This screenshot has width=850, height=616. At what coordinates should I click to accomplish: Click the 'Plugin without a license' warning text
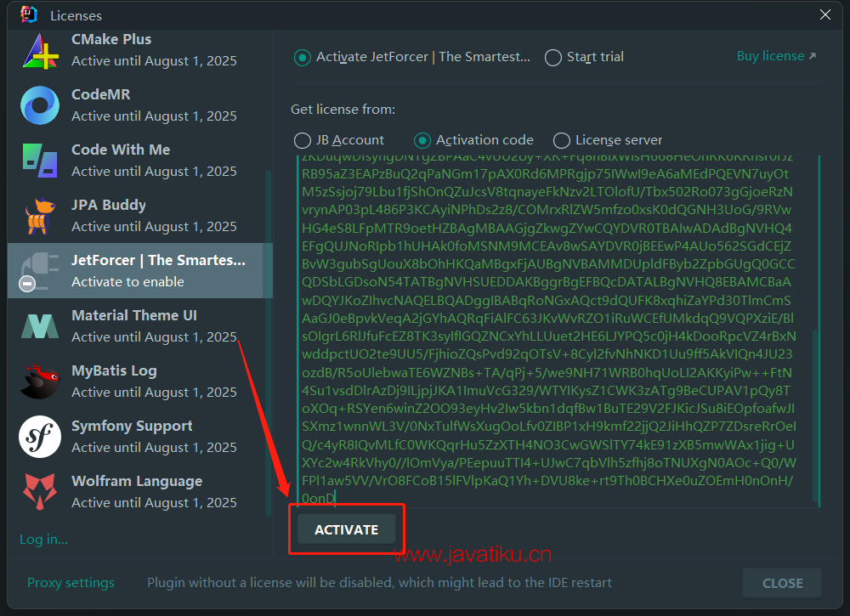379,582
